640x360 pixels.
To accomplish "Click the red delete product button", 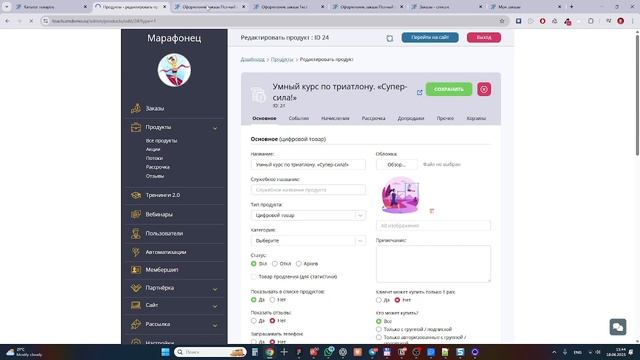I will tap(484, 89).
